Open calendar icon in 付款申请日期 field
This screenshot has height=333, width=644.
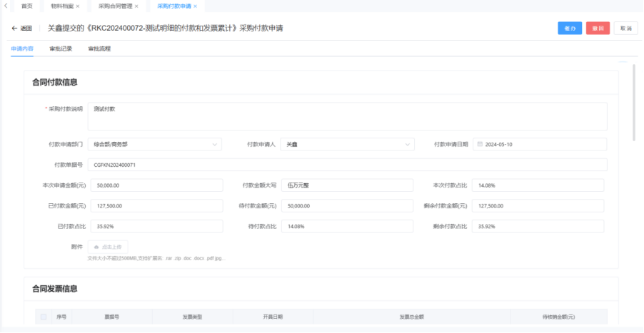[480, 144]
